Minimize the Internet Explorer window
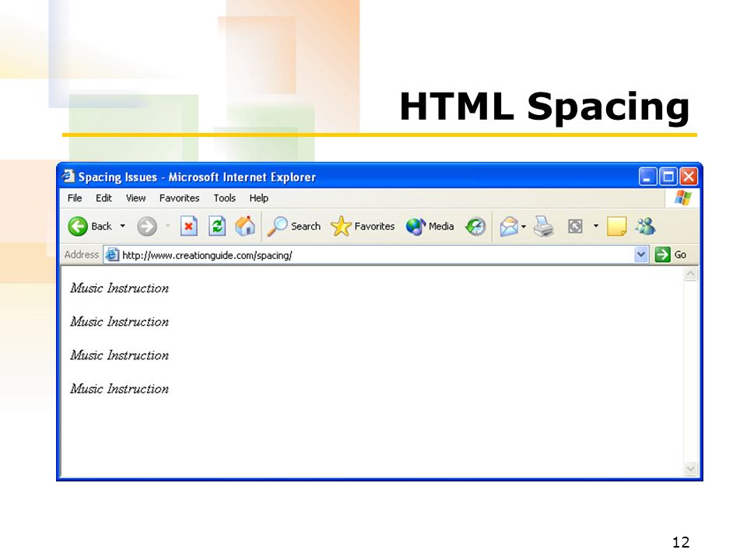Viewport: 747px width, 560px height. point(647,177)
